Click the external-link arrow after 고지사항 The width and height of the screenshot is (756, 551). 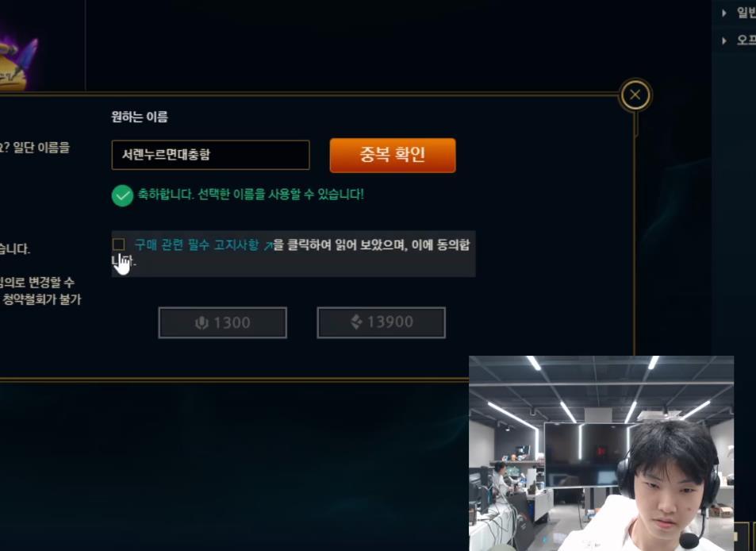pos(268,246)
